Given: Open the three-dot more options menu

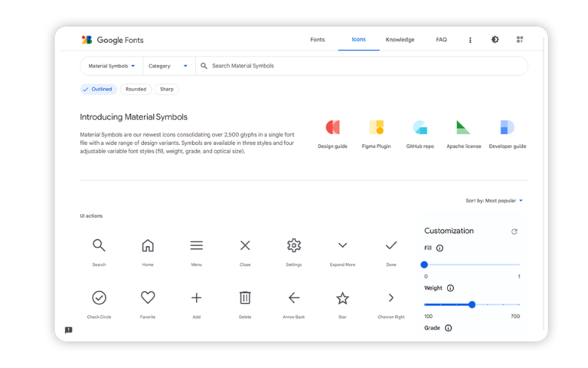Looking at the screenshot, I should coord(470,40).
